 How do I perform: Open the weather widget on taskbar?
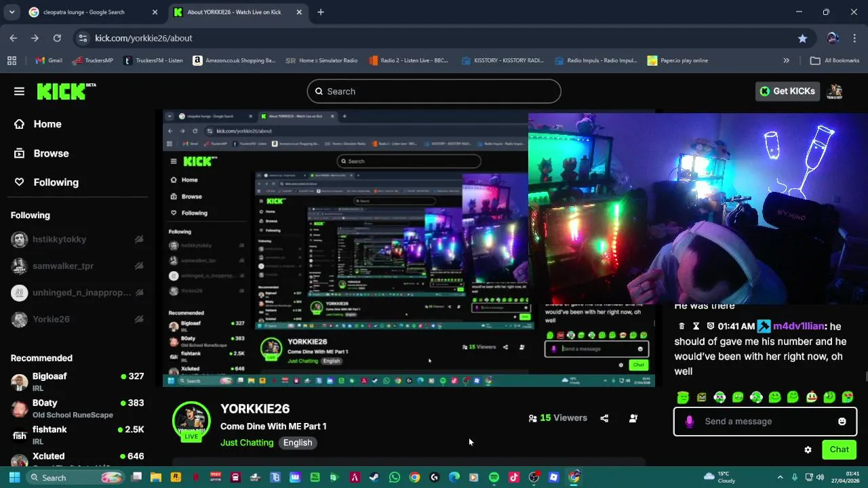[x=719, y=477]
